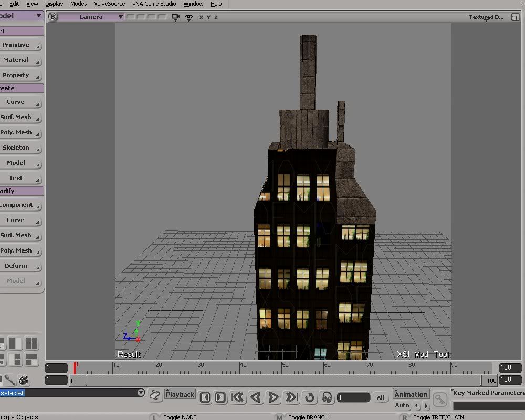The width and height of the screenshot is (525, 420).
Task: Jump to the first frame
Action: [238, 397]
